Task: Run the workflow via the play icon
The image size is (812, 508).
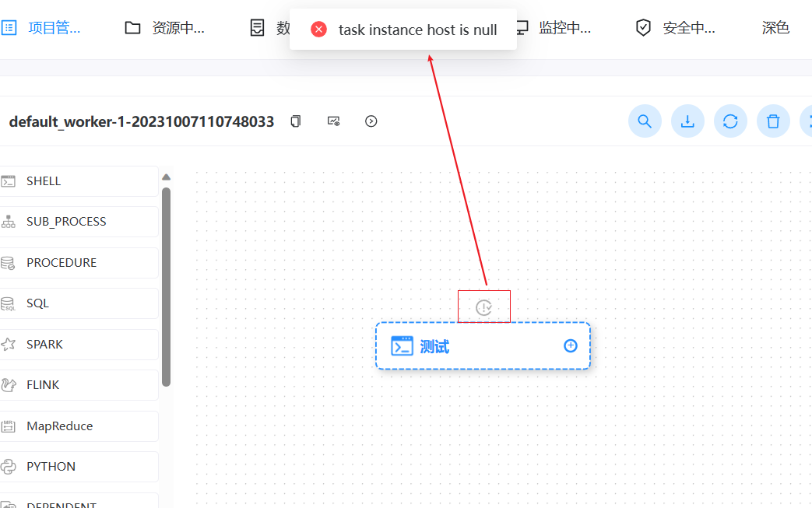Action: 371,121
